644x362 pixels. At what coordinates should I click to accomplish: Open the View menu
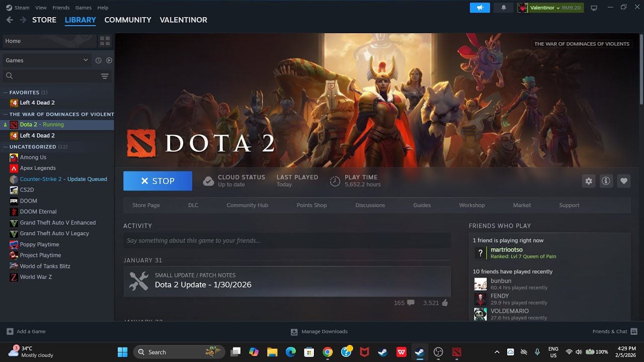coord(41,8)
